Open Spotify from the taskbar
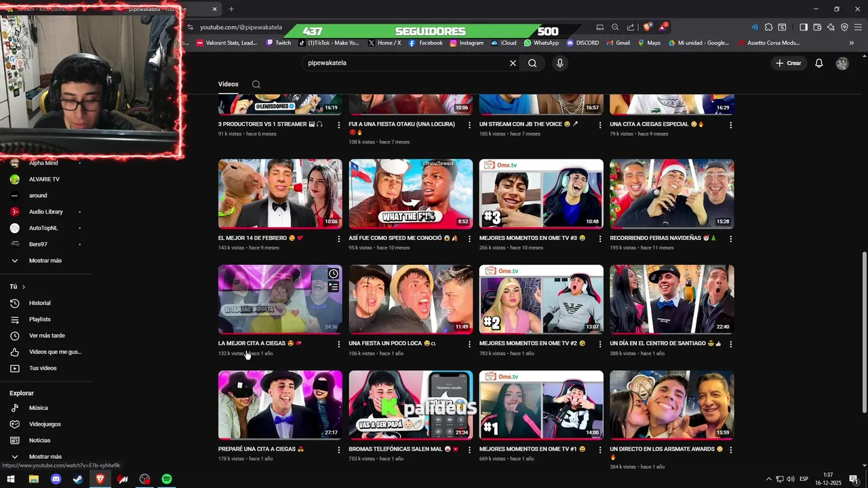 [x=167, y=479]
